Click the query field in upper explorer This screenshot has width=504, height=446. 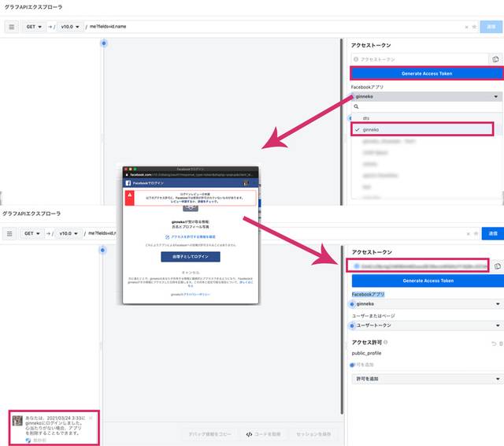point(273,27)
